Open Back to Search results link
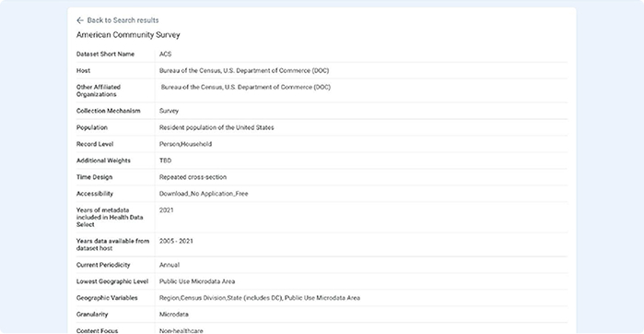 (123, 20)
